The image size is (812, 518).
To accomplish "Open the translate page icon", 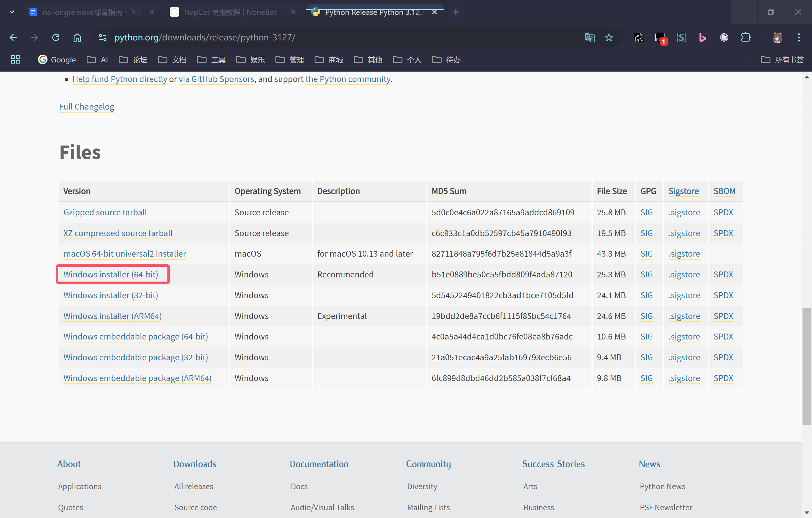I will coord(589,37).
